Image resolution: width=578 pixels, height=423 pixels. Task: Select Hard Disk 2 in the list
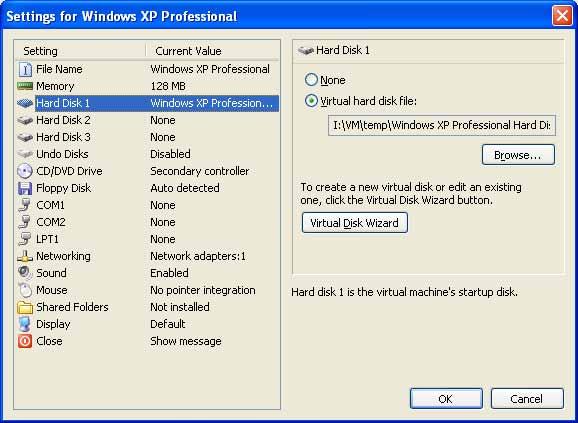click(x=147, y=120)
